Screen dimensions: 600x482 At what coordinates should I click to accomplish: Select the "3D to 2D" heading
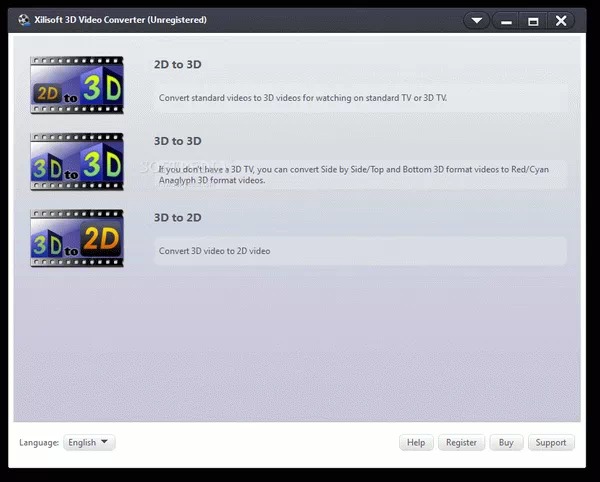[x=178, y=217]
